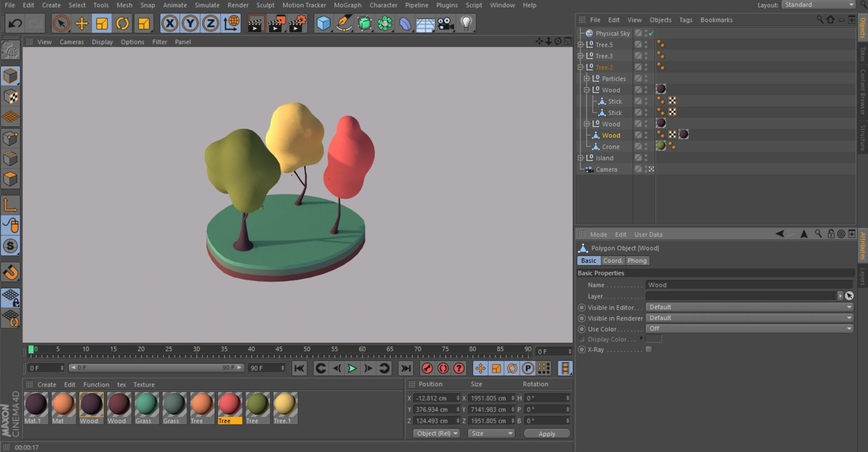Screen dimensions: 868x452
Task: Toggle Physical Sky enable checkmark
Action: (x=651, y=33)
